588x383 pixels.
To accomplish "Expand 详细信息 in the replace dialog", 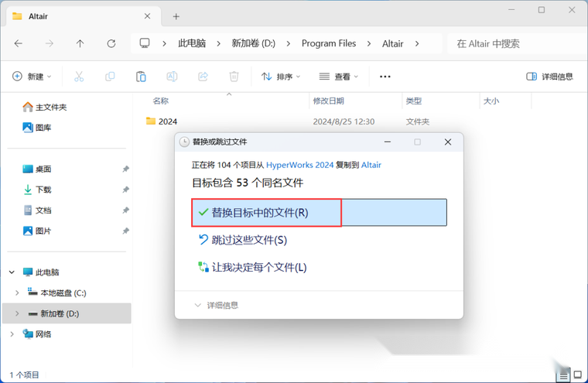I will point(217,306).
